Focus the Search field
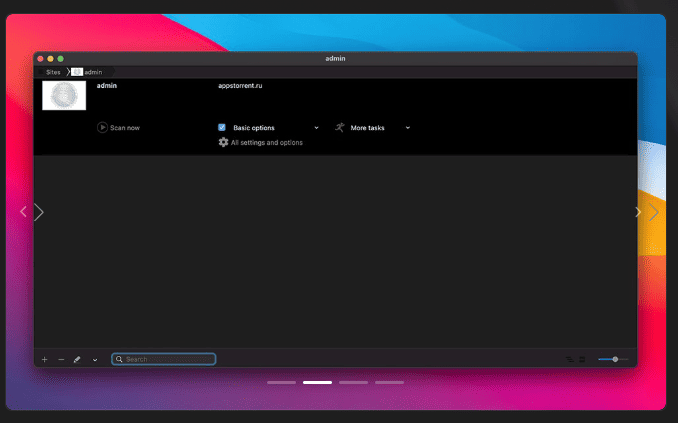Screen dimensions: 678x423 [163, 359]
